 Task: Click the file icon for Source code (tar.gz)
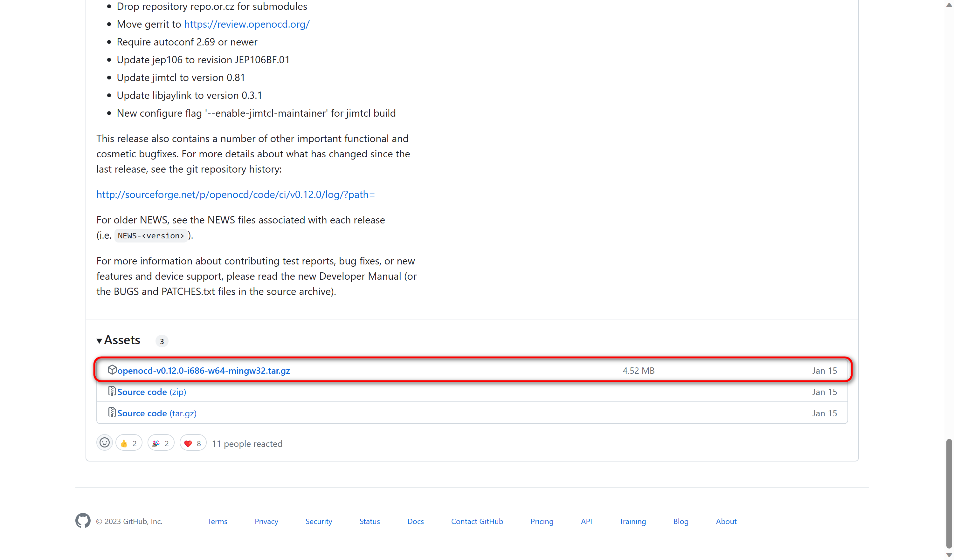(x=112, y=412)
